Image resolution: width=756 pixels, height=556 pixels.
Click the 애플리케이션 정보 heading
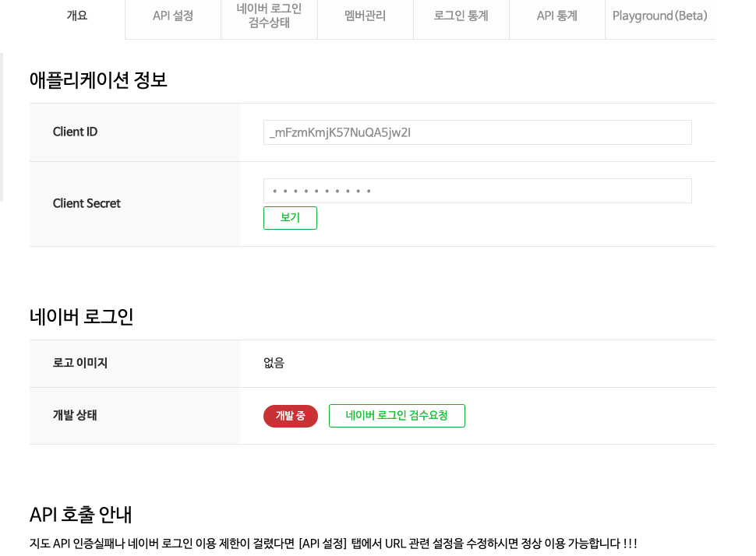pyautogui.click(x=98, y=80)
